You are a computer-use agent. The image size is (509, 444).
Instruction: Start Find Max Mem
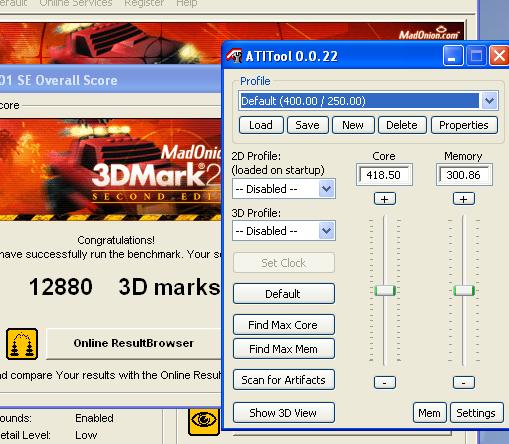pyautogui.click(x=283, y=349)
